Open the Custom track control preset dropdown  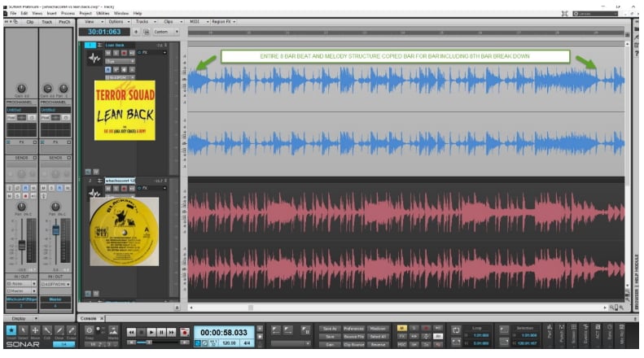pos(165,32)
